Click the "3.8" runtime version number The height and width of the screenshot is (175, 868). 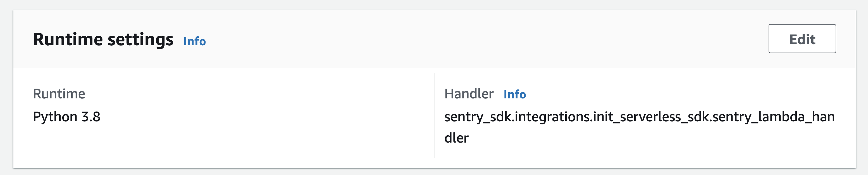pyautogui.click(x=91, y=117)
